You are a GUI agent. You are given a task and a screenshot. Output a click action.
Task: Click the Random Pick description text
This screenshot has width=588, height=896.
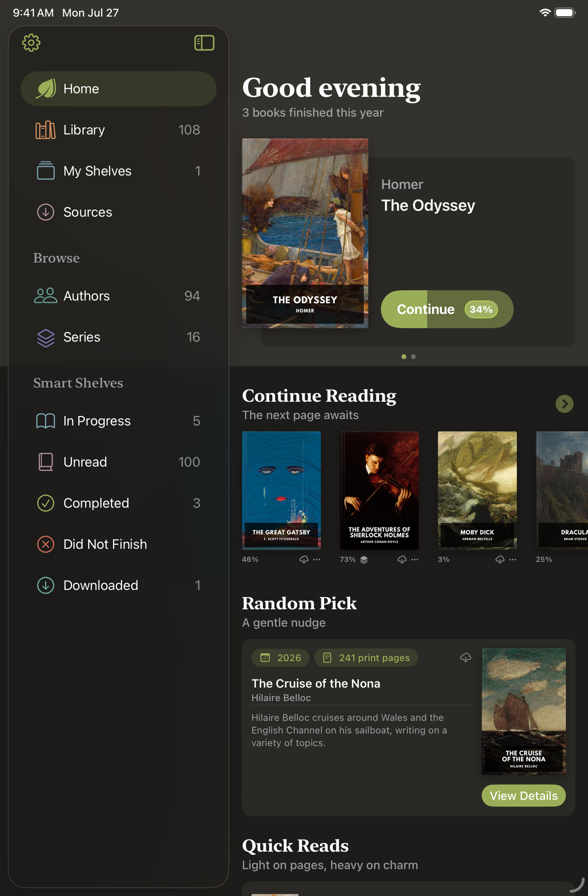point(349,730)
